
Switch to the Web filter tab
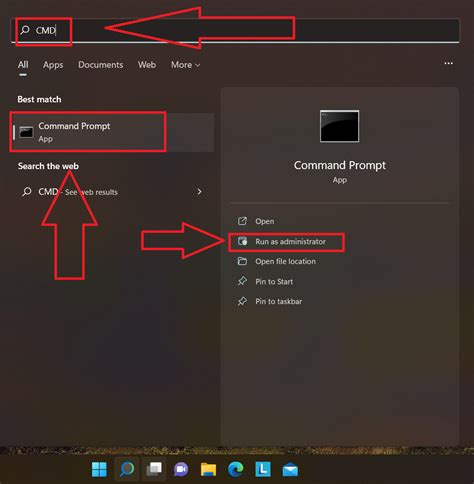147,65
